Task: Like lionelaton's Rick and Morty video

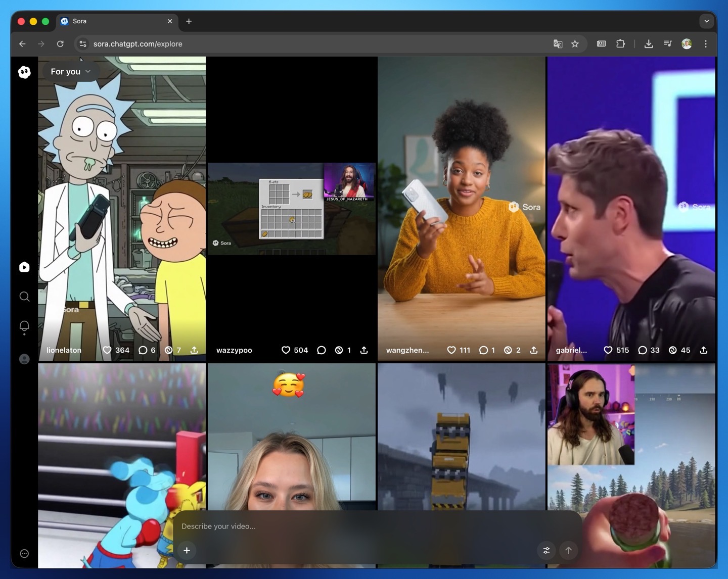Action: (x=107, y=350)
